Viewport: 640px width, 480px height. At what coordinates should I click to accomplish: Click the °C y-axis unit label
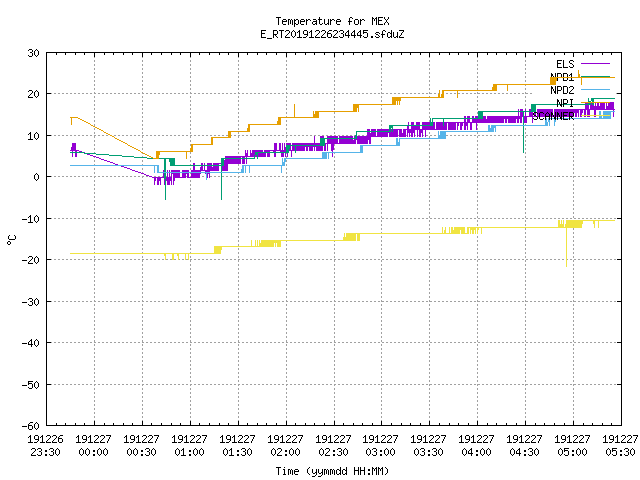pos(11,240)
